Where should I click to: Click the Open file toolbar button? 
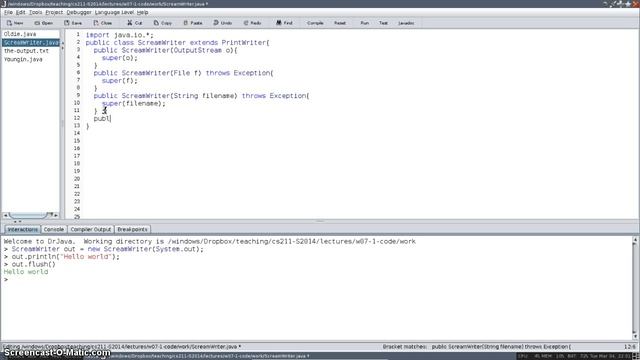point(44,23)
